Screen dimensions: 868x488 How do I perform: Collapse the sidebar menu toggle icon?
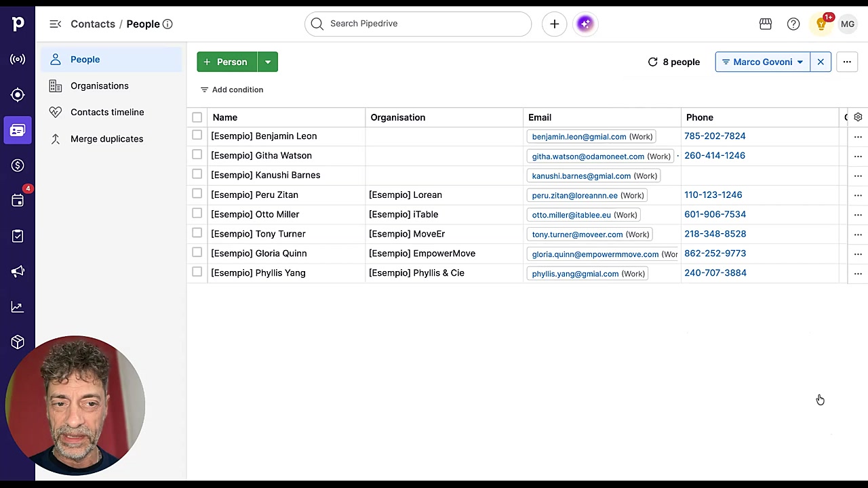[56, 24]
